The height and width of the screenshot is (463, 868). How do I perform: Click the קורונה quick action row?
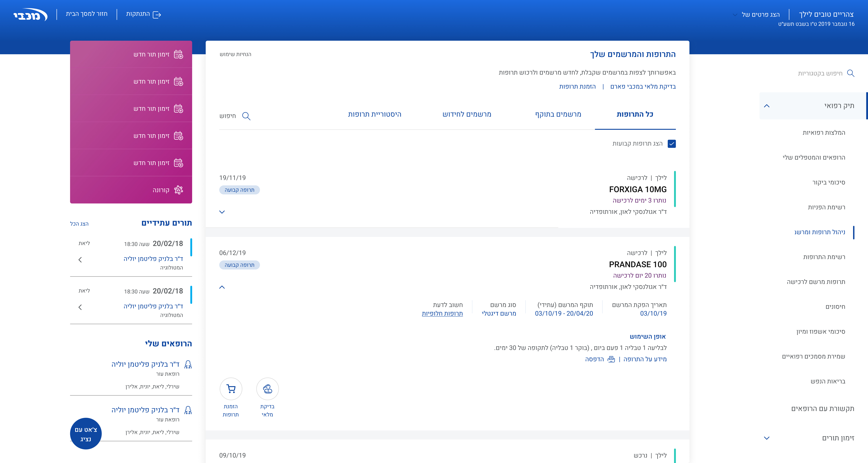point(131,190)
